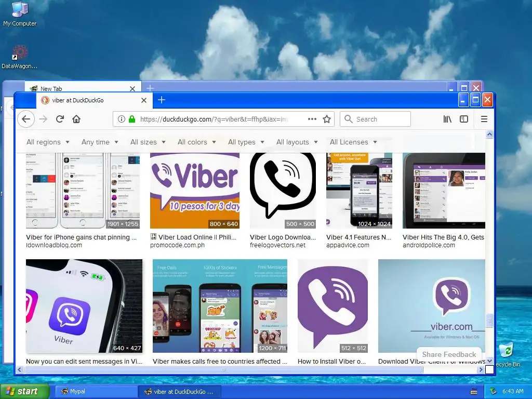This screenshot has height=399, width=532.
Task: Open the Viber Hits The Big 4.0 tablet image
Action: point(444,191)
